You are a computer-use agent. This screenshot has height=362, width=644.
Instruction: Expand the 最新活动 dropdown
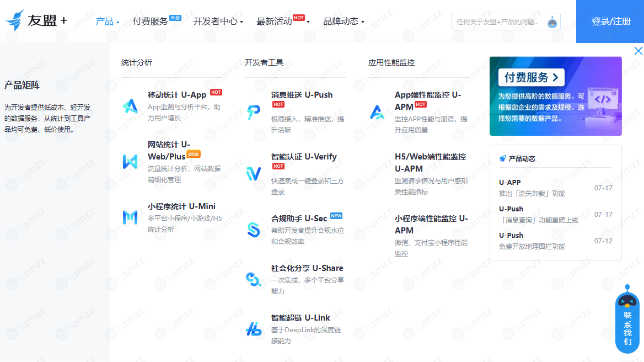pos(283,20)
